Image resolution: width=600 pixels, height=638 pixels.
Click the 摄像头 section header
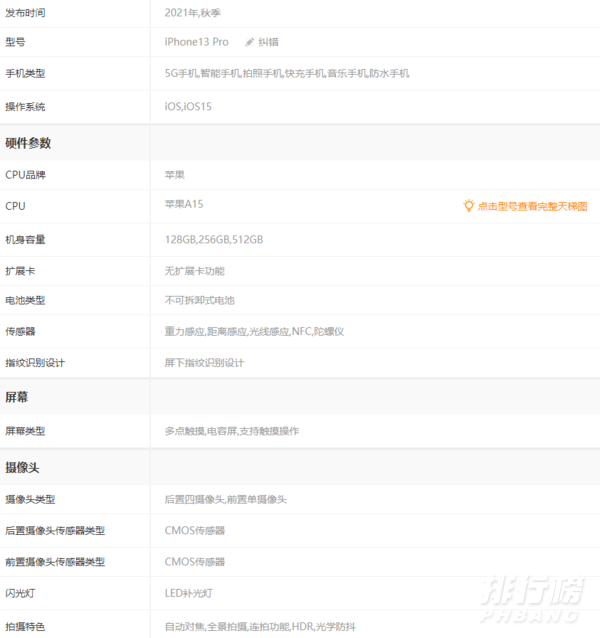pyautogui.click(x=22, y=468)
